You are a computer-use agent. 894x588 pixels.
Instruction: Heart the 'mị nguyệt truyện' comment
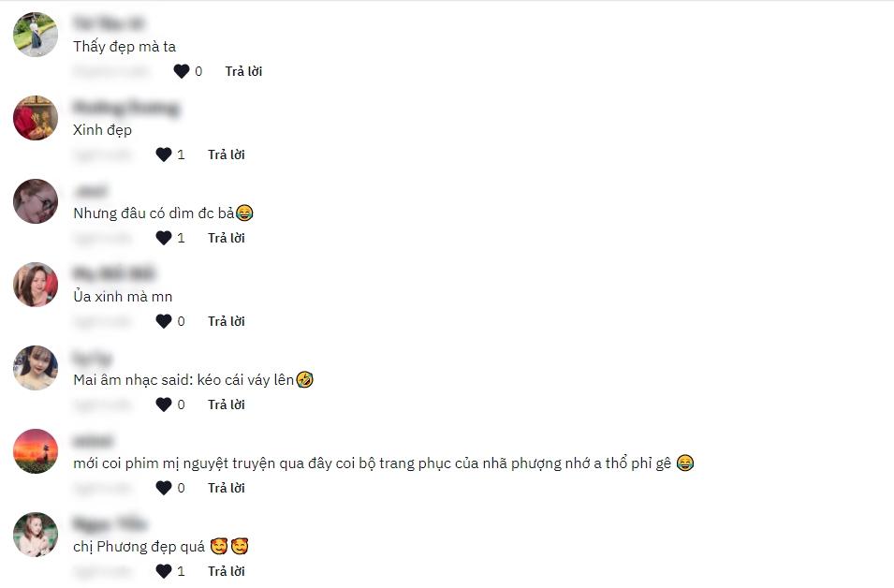(x=164, y=488)
